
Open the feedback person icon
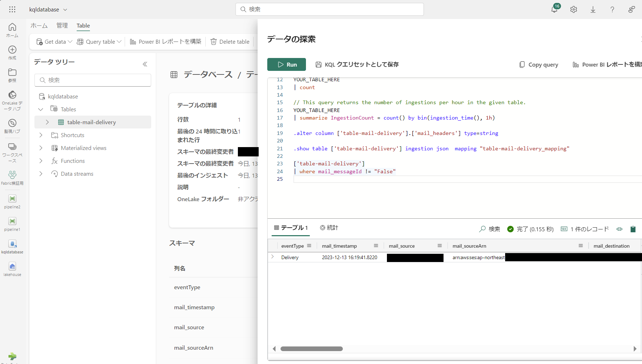point(632,9)
